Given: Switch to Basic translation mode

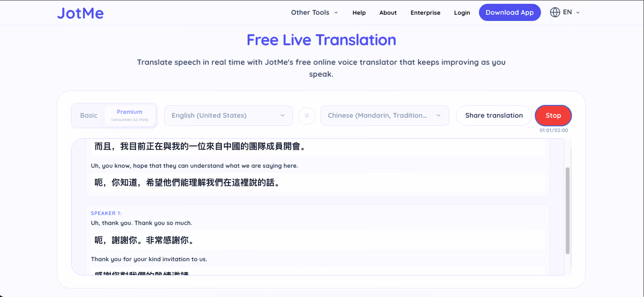Looking at the screenshot, I should [89, 115].
